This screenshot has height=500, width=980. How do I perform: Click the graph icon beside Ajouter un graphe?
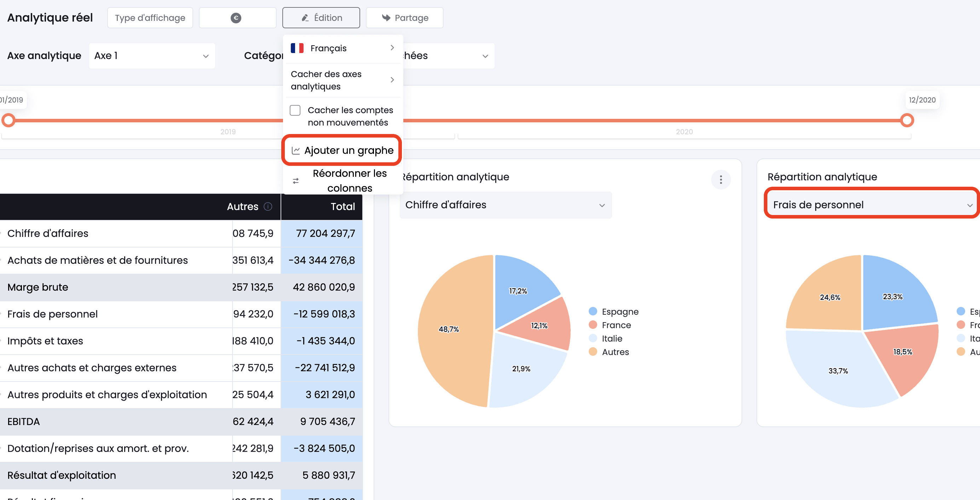click(x=296, y=151)
